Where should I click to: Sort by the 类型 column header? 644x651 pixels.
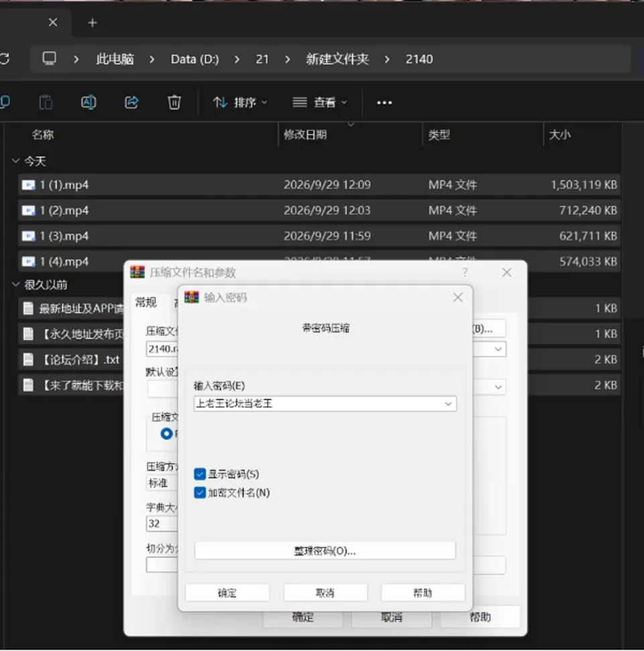[439, 135]
